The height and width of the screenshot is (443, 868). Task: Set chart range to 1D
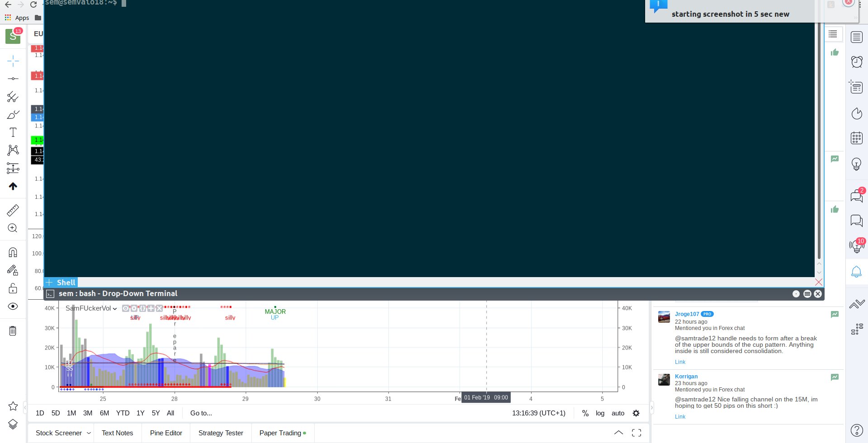pyautogui.click(x=40, y=413)
